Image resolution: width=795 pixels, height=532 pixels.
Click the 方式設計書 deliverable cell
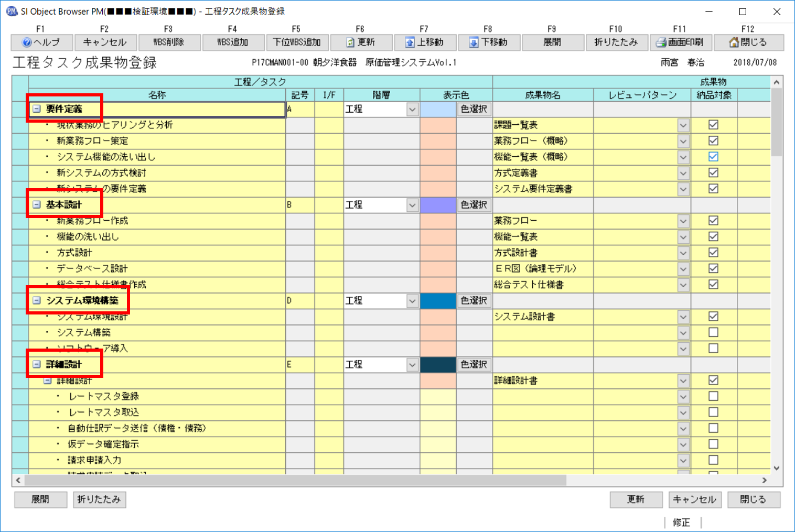[543, 253]
